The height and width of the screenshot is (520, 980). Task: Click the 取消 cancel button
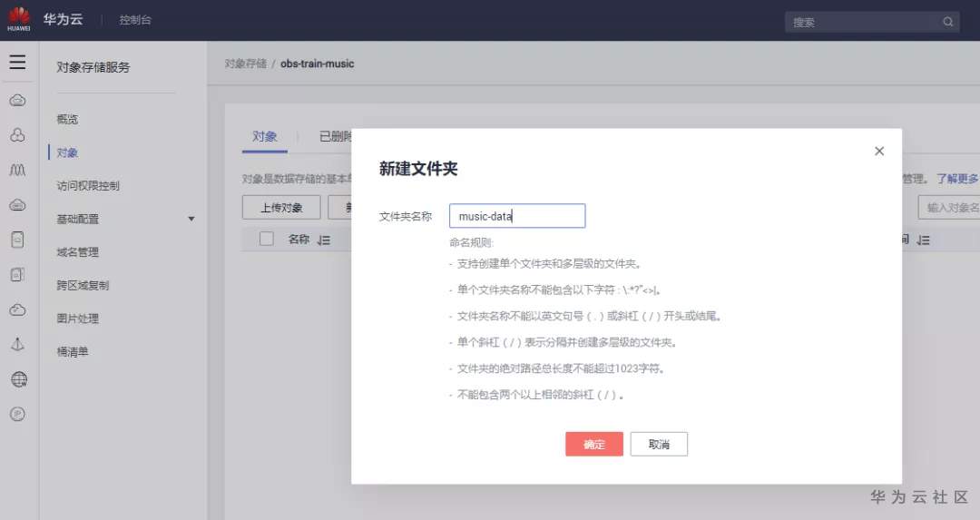pyautogui.click(x=659, y=445)
